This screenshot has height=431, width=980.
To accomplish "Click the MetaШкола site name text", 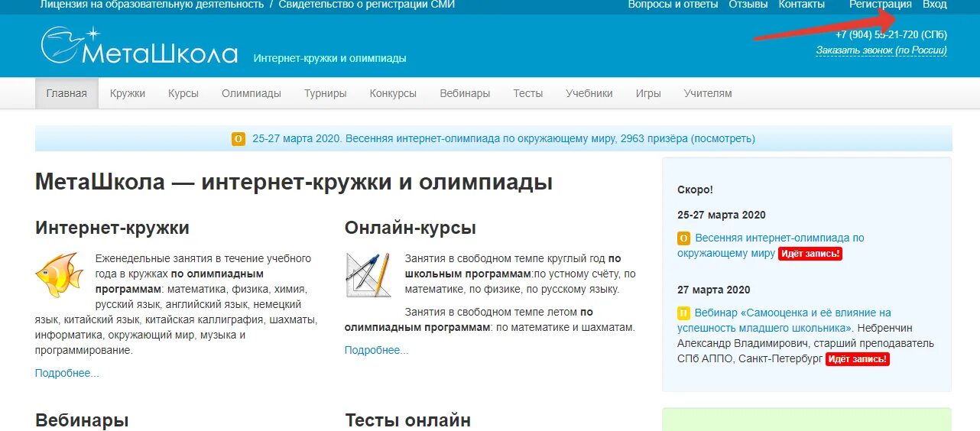I will pyautogui.click(x=159, y=53).
